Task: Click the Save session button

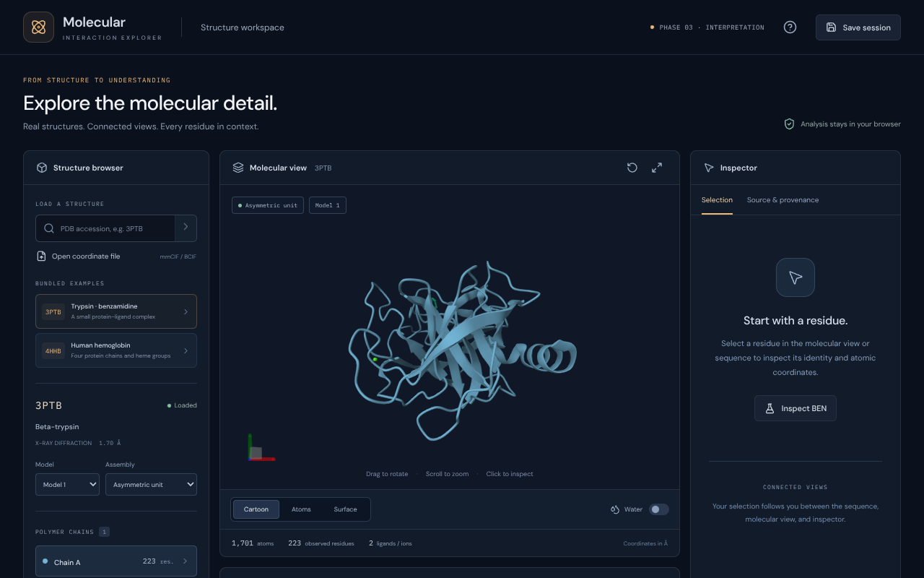Action: coord(858,27)
